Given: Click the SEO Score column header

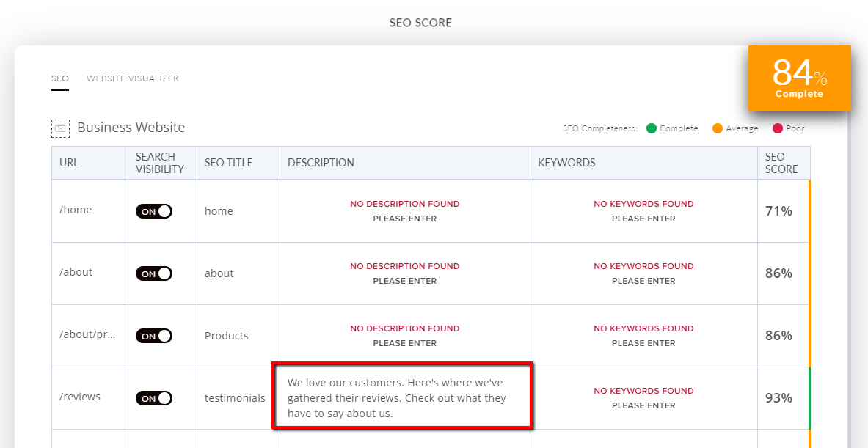Looking at the screenshot, I should pos(784,164).
